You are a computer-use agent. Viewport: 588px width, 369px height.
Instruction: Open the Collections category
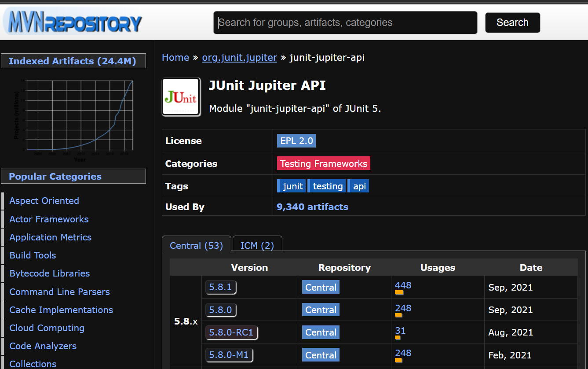click(33, 364)
